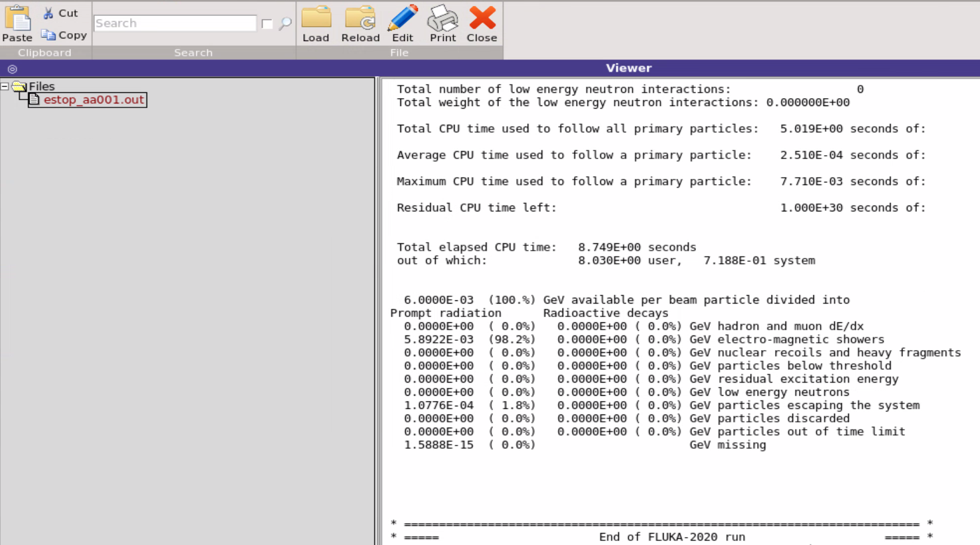The width and height of the screenshot is (980, 545).
Task: Click the File group label
Action: point(399,52)
